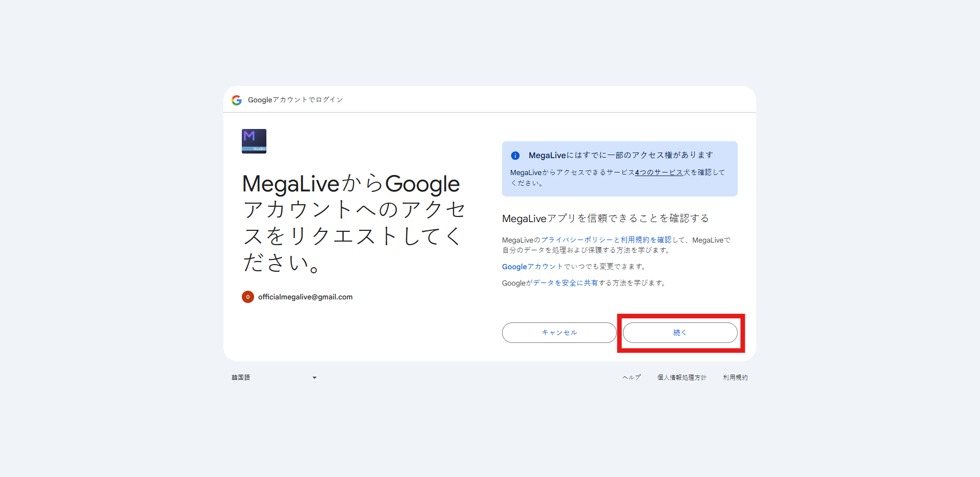This screenshot has width=980, height=477.
Task: Open the 個人情報処理方針 link
Action: coord(682,378)
